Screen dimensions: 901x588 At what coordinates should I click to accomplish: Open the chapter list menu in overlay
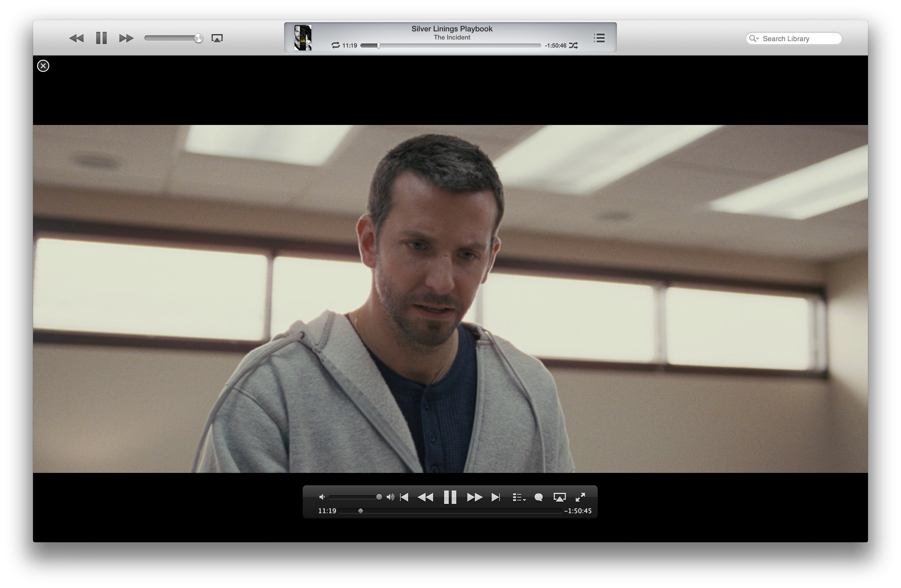click(519, 498)
